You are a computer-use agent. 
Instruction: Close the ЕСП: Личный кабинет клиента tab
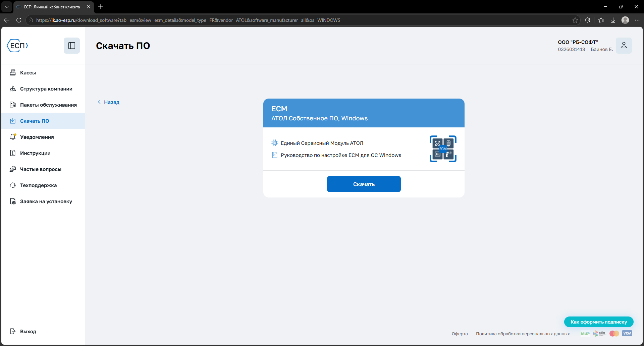pyautogui.click(x=89, y=7)
